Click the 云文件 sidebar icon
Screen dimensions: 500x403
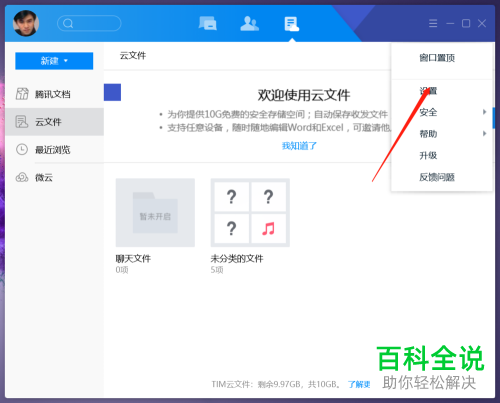tap(22, 122)
